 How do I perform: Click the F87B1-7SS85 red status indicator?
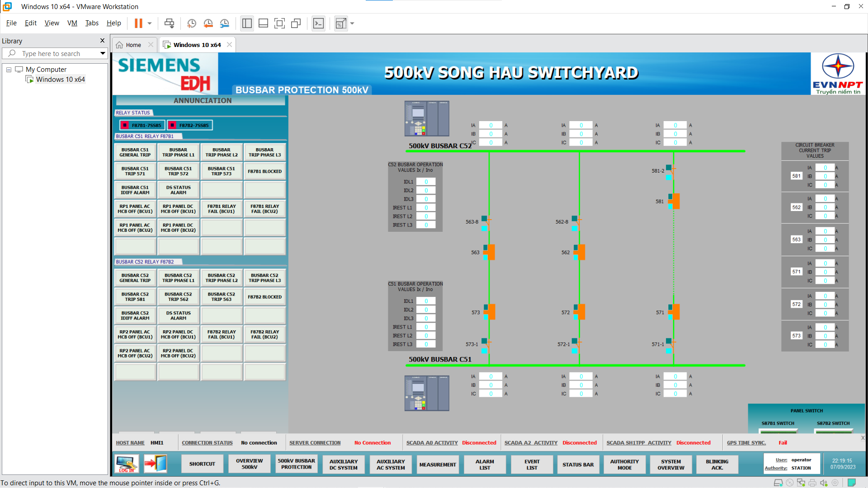tap(126, 125)
